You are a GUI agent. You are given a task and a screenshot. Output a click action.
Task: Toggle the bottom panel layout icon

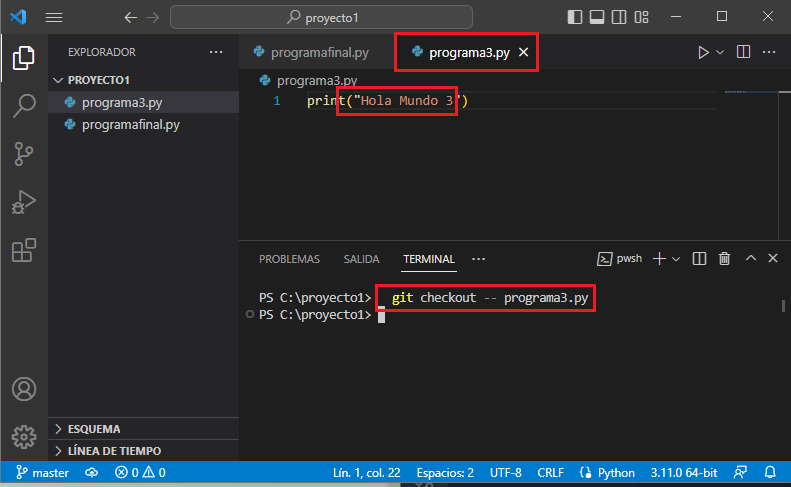[597, 17]
